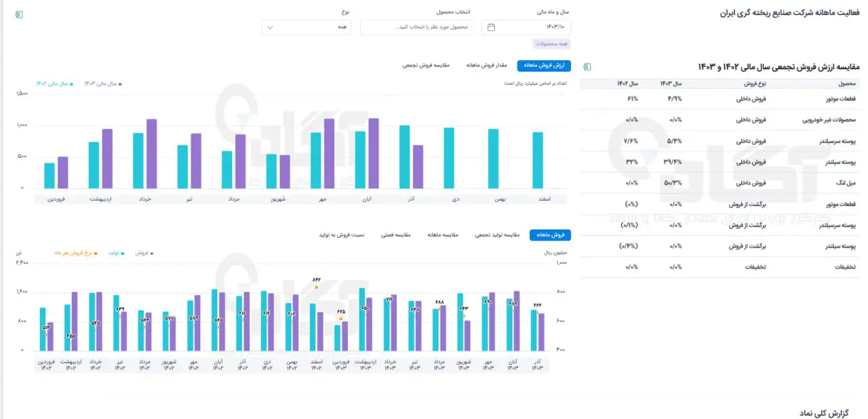Click the ۵۰/۳% value for میل لنگ

[673, 183]
